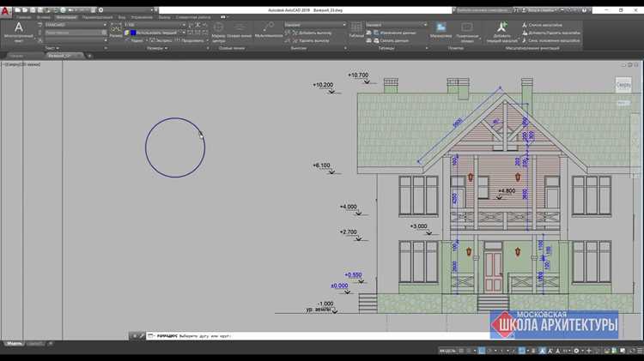
Task: Click the status bar customization menu icon
Action: 640,351
